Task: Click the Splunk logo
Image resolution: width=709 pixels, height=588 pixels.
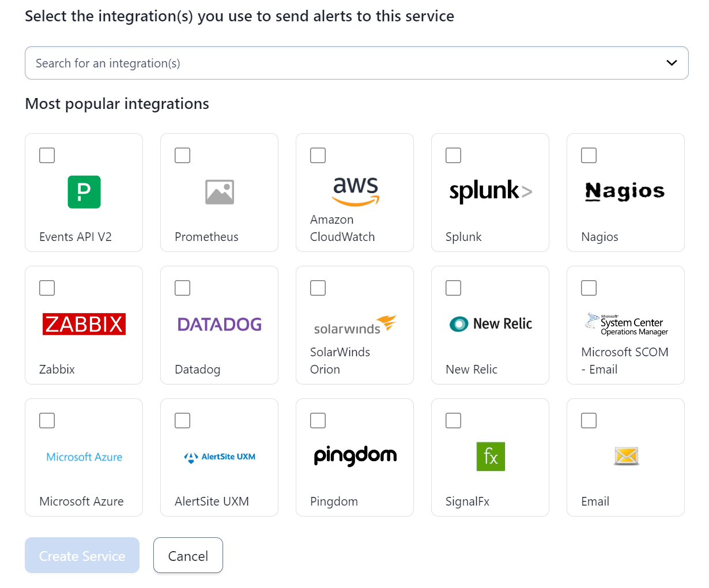Action: [491, 191]
